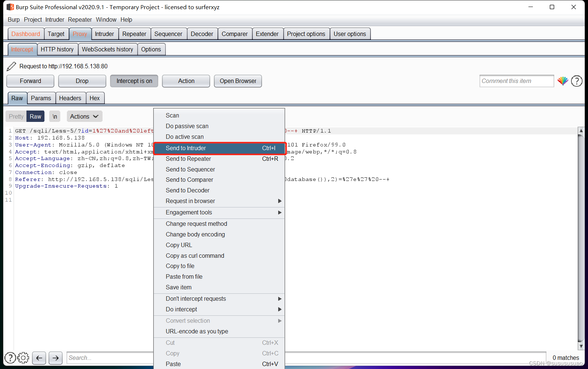Open editor settings gear icon
588x369 pixels.
click(x=23, y=358)
